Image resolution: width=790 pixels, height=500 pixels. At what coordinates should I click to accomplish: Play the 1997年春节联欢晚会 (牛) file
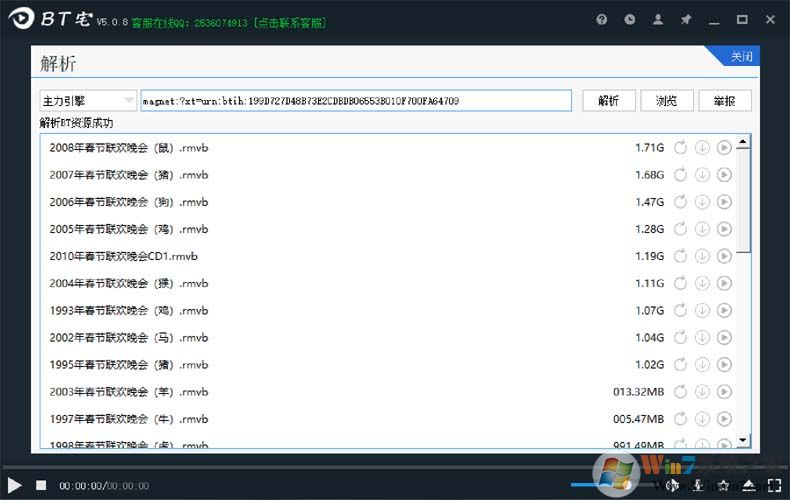point(724,419)
